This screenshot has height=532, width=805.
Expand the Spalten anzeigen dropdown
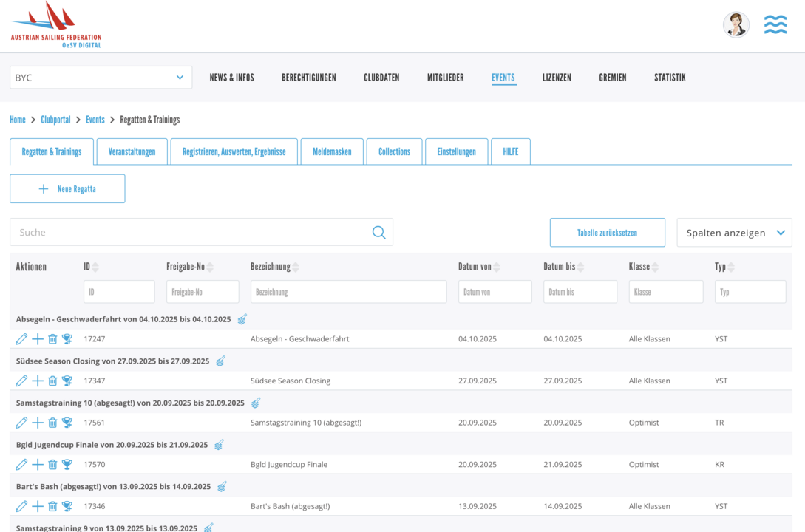coord(734,233)
